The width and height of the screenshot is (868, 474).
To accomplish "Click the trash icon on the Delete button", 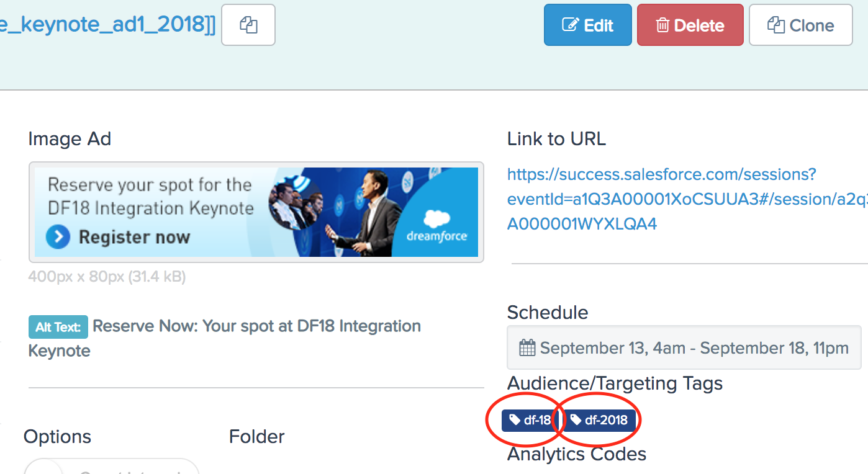I will pos(663,25).
